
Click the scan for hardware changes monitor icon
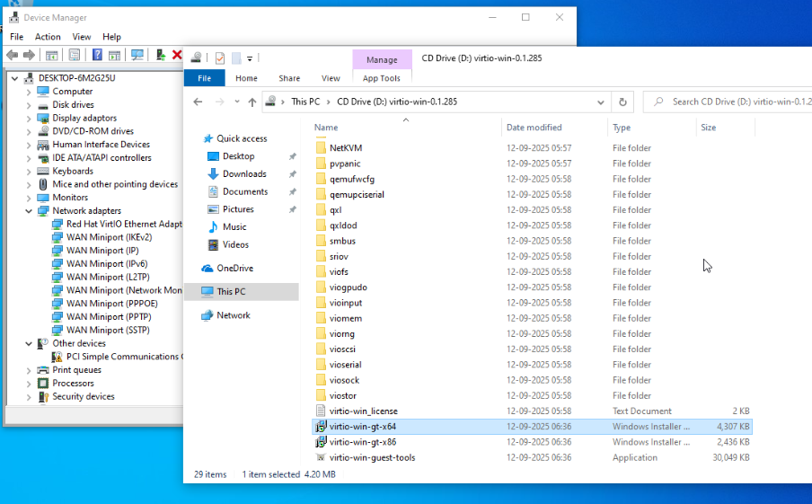pyautogui.click(x=137, y=55)
